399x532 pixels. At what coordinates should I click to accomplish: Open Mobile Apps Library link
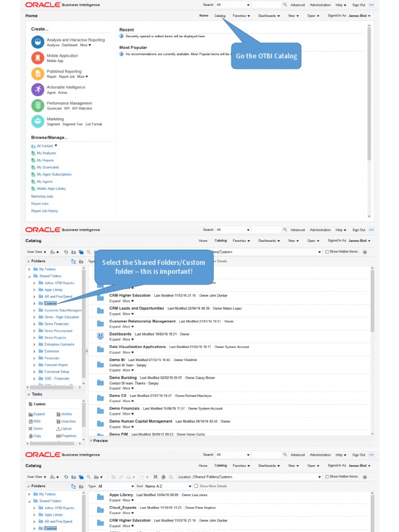[x=51, y=188]
